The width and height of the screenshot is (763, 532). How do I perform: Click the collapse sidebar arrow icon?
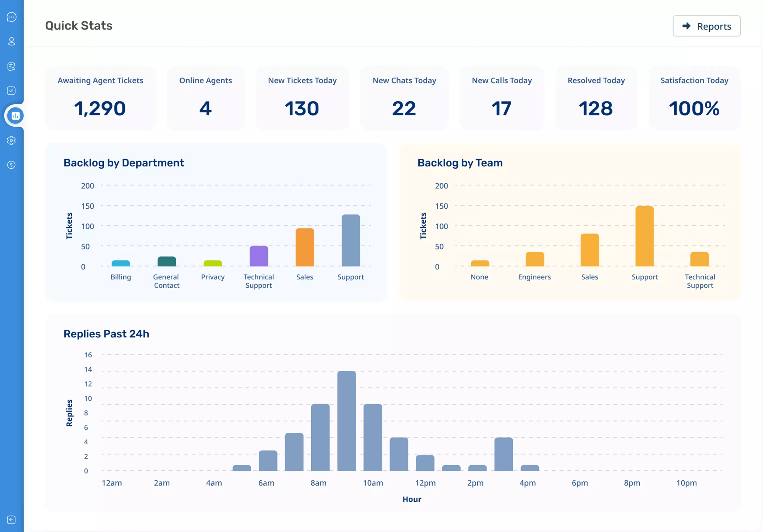point(11,520)
